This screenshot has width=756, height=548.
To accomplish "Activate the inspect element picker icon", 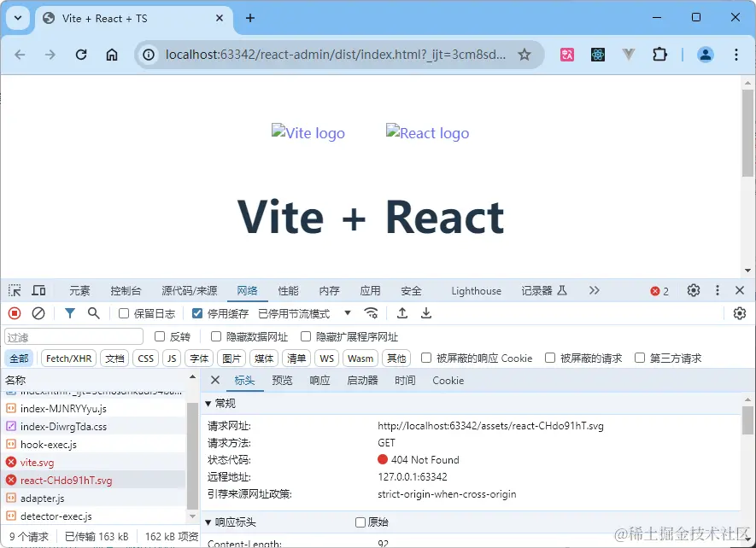I will (15, 290).
